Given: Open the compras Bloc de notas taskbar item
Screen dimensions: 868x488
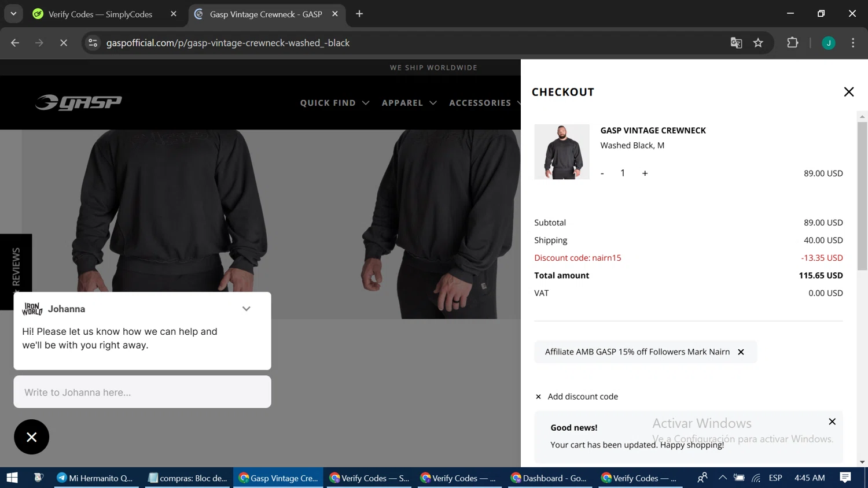Looking at the screenshot, I should point(188,478).
